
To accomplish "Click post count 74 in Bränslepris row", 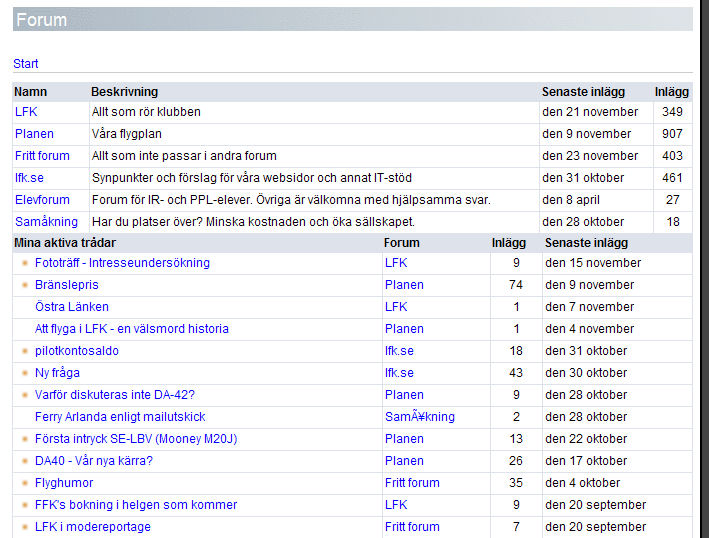I will [515, 285].
